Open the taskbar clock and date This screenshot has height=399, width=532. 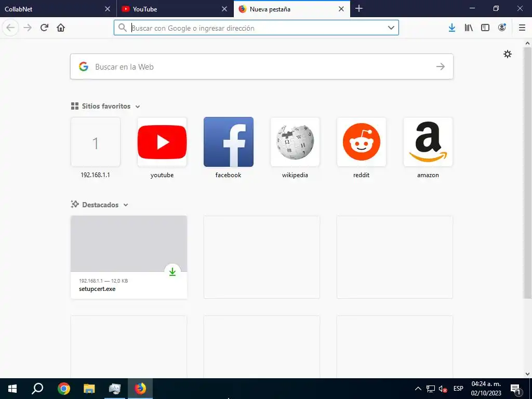(x=486, y=389)
